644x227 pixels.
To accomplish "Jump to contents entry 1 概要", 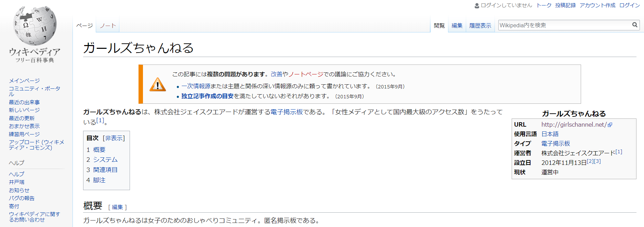I will click(x=96, y=150).
